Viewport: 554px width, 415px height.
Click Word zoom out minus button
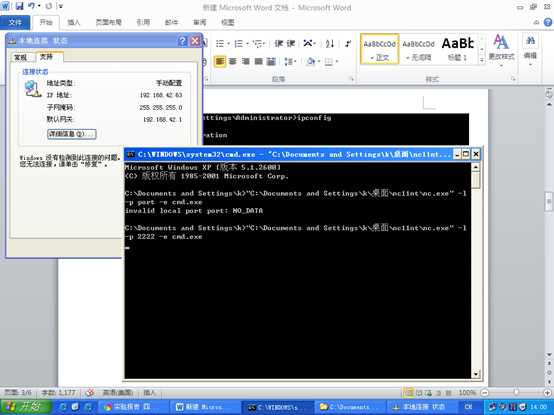pos(485,392)
